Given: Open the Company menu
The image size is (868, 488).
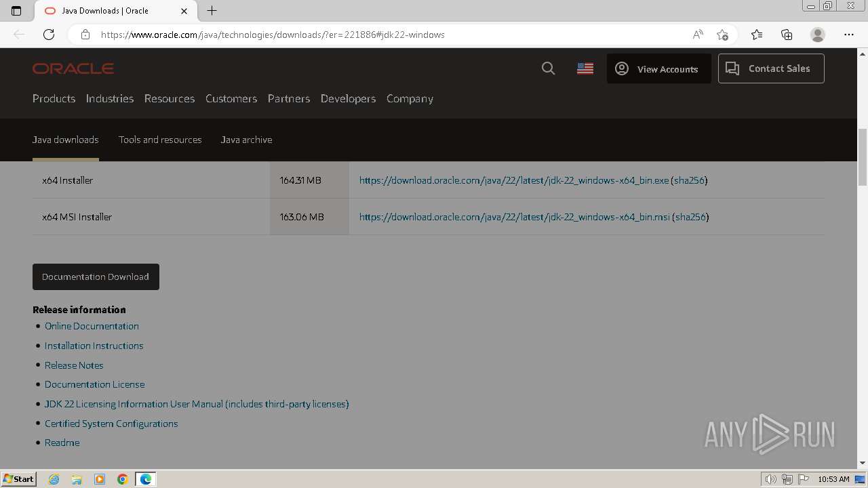Looking at the screenshot, I should [410, 98].
